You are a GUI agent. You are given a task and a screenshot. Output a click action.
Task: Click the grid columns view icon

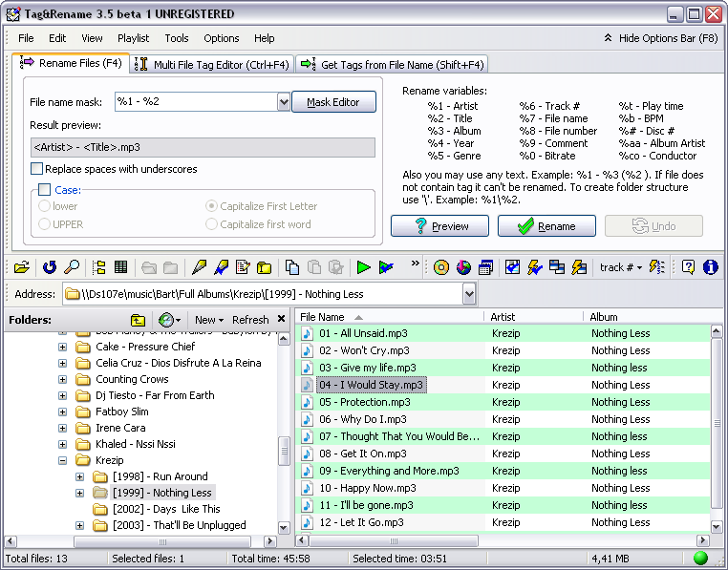coord(120,267)
